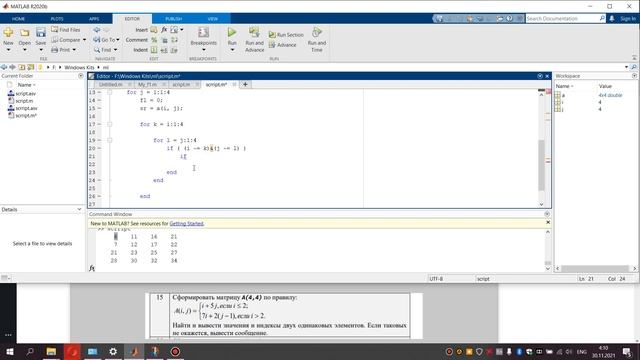
Task: Click the Breakpoints icon
Action: tap(204, 32)
